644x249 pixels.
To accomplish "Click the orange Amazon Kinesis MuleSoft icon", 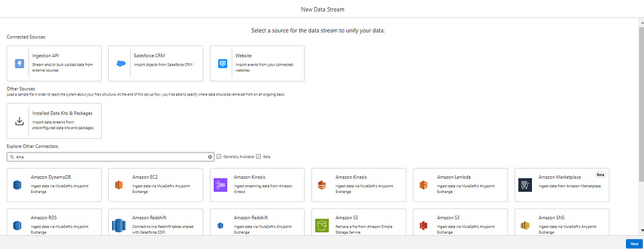I will [321, 185].
